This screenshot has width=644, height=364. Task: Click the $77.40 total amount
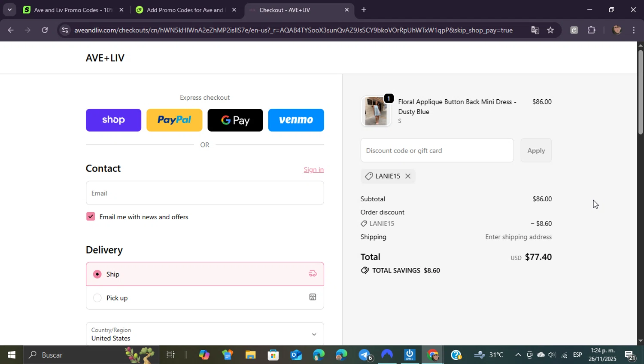[x=538, y=257]
